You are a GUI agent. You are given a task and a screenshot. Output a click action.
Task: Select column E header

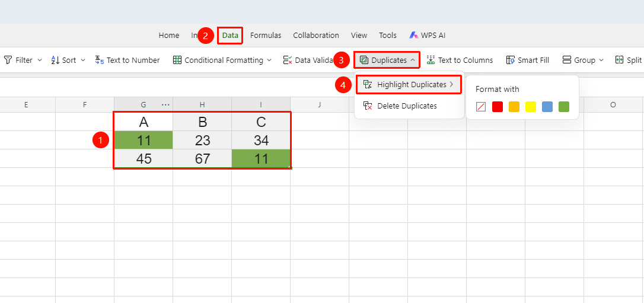(x=26, y=105)
